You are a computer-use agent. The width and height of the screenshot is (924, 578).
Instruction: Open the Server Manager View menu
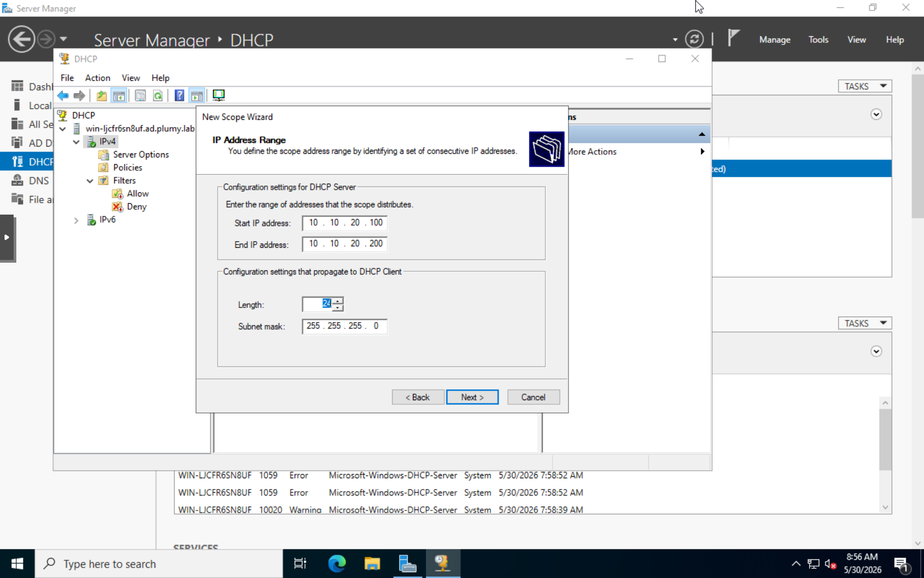[x=856, y=40]
